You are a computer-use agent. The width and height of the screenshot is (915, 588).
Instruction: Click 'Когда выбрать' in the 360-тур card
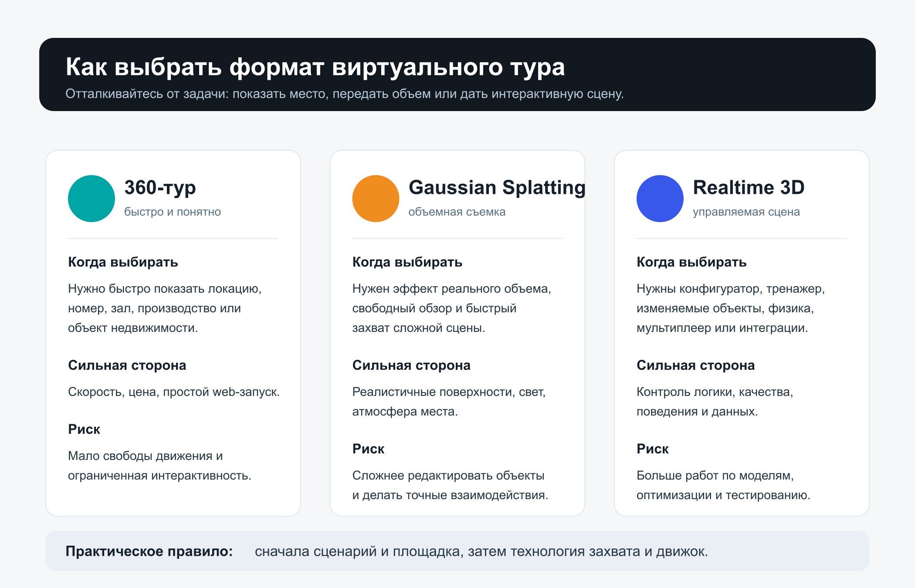[x=123, y=262]
